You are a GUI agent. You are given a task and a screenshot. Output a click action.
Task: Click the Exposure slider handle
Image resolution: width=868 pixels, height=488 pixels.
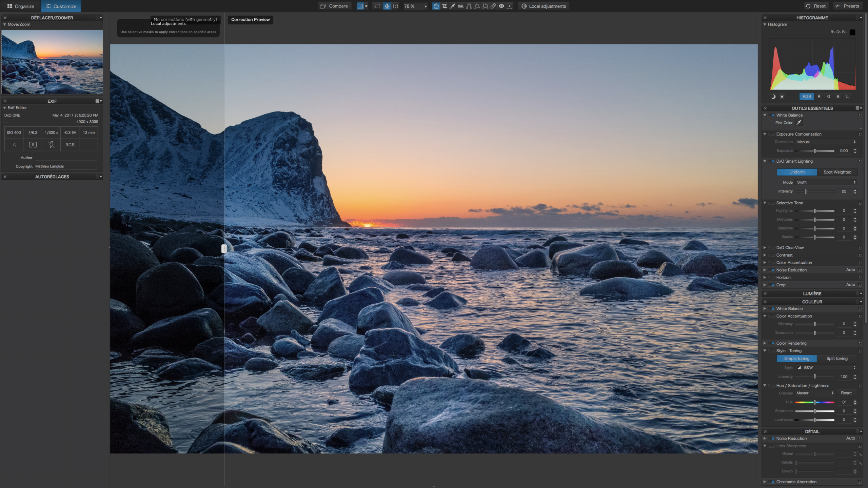click(x=814, y=151)
